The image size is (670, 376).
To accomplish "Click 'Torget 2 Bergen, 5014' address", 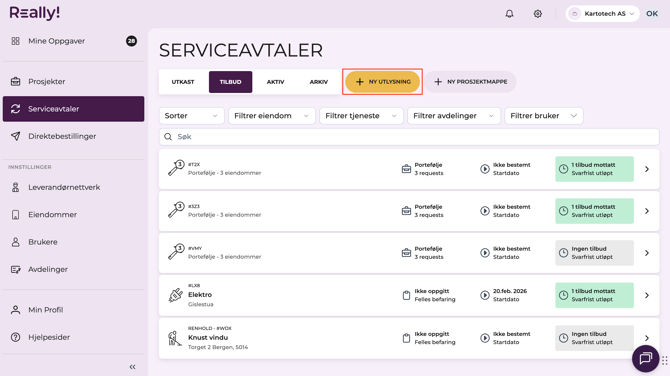I will click(218, 347).
